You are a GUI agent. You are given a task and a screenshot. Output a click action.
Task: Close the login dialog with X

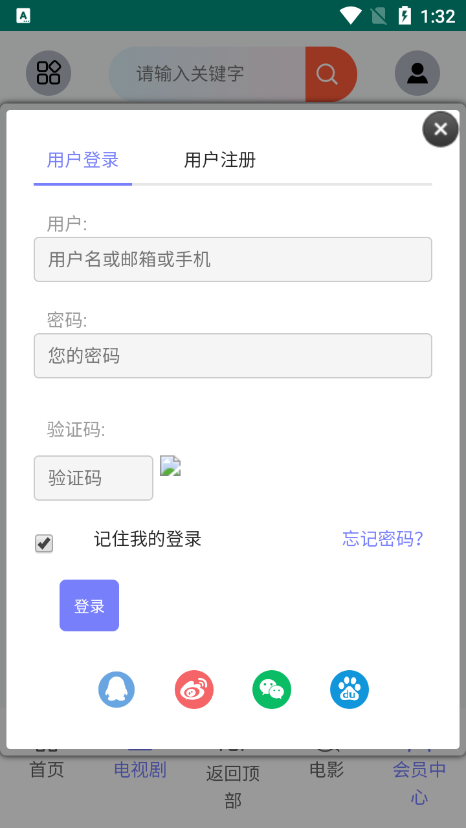pos(440,129)
